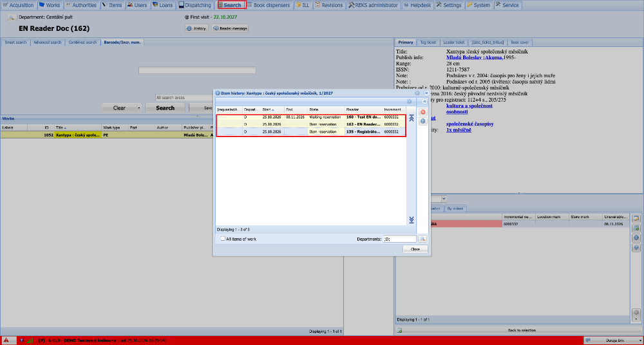Image resolution: width=644 pixels, height=345 pixels.
Task: Switch to Advanced search tab
Action: 47,42
